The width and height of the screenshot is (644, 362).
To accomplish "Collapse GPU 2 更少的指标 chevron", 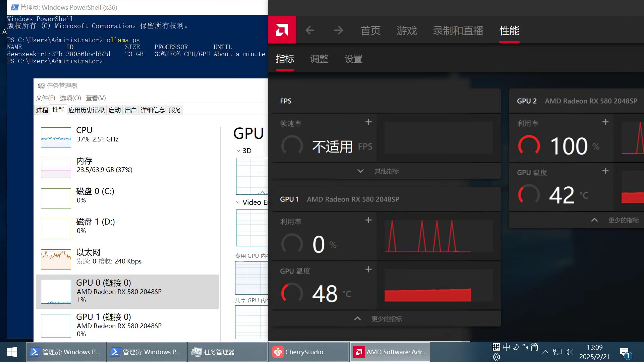I will (x=594, y=220).
